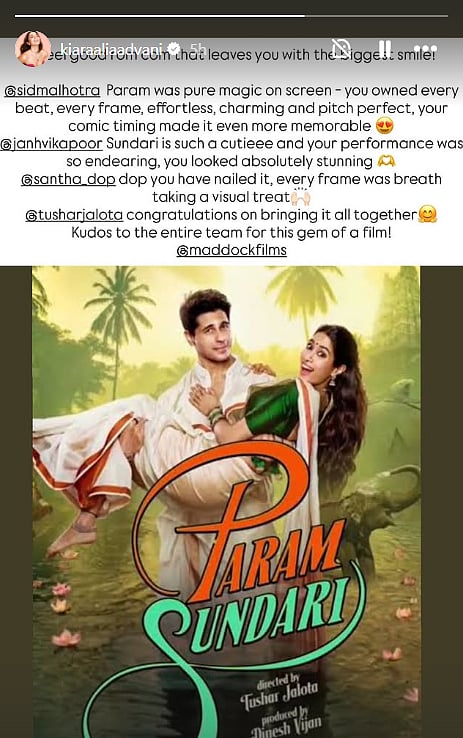Image resolution: width=463 pixels, height=738 pixels.
Task: Click the heart-eyes emoji
Action: click(384, 126)
